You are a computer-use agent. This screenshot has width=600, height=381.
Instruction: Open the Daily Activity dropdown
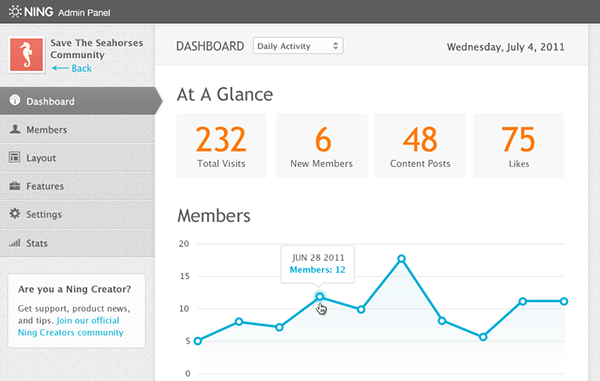298,46
